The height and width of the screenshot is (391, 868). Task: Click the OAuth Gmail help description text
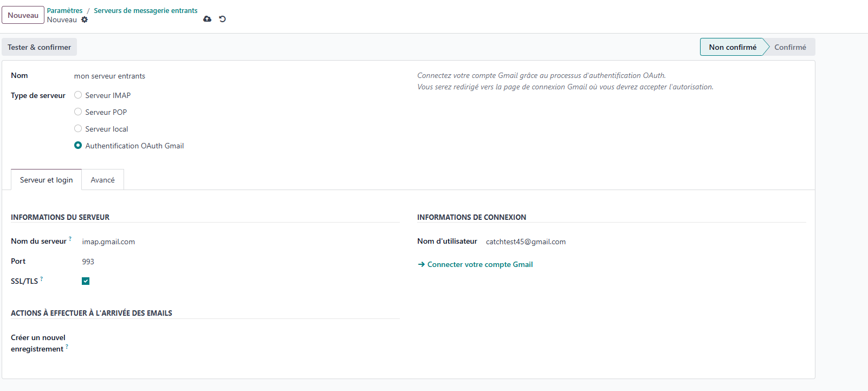pyautogui.click(x=565, y=81)
